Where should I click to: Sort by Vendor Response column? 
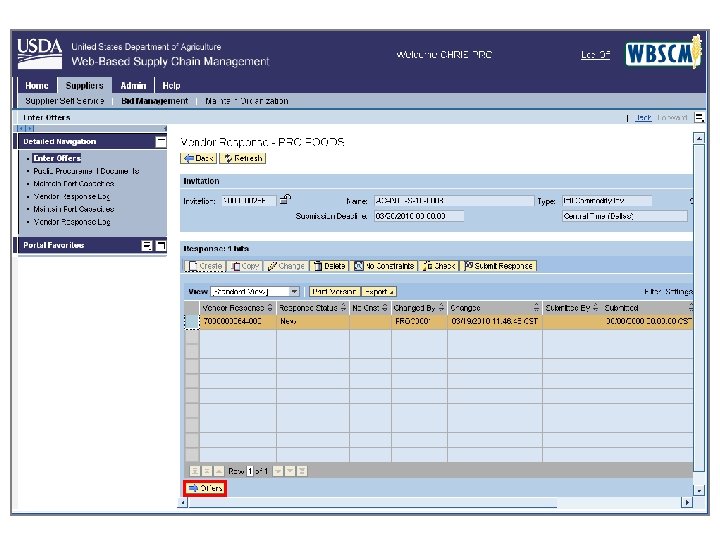pos(270,308)
